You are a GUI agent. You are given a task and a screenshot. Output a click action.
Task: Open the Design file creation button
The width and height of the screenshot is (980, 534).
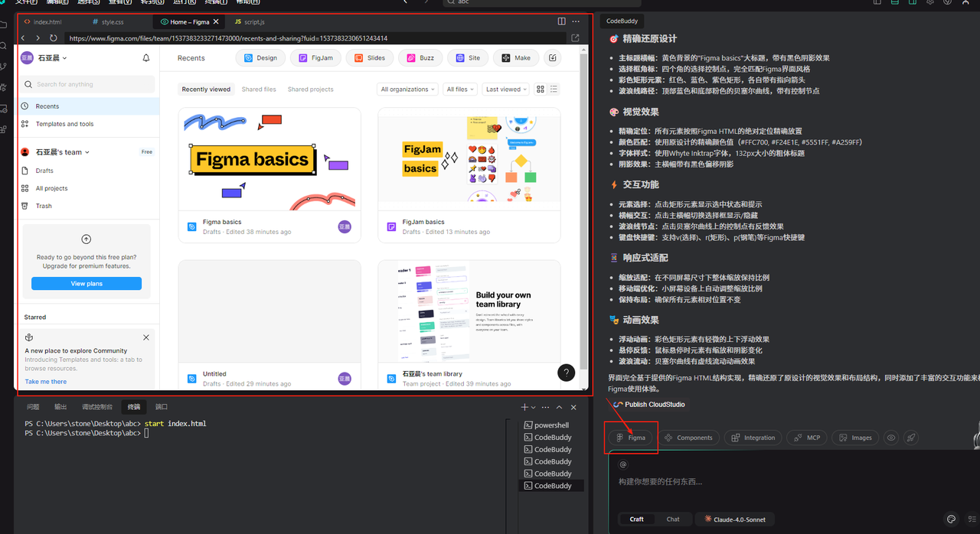pyautogui.click(x=261, y=58)
